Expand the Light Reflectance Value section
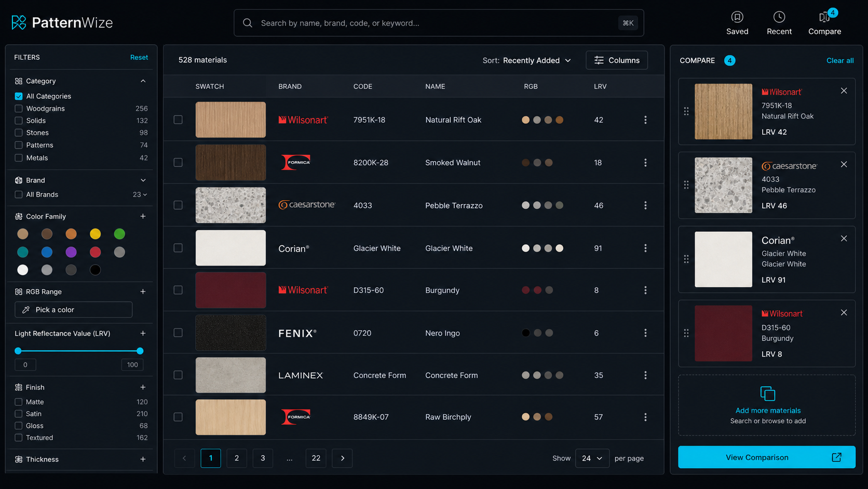The height and width of the screenshot is (489, 868). click(x=143, y=333)
